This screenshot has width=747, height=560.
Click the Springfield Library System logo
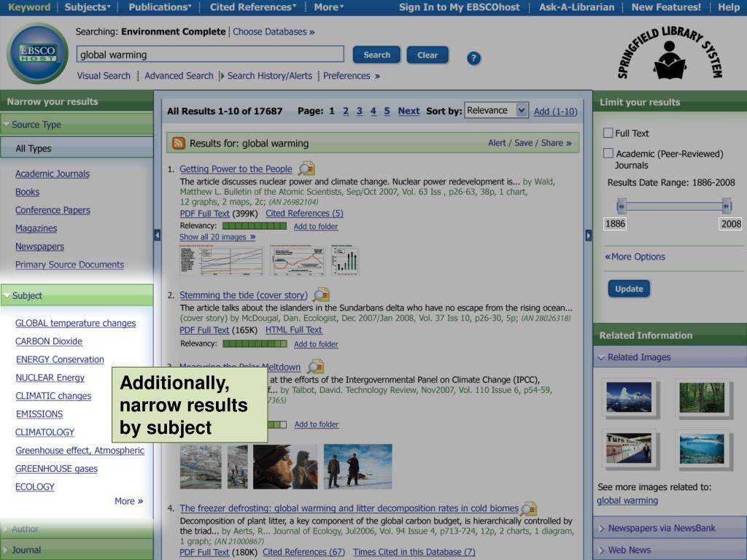[x=670, y=54]
